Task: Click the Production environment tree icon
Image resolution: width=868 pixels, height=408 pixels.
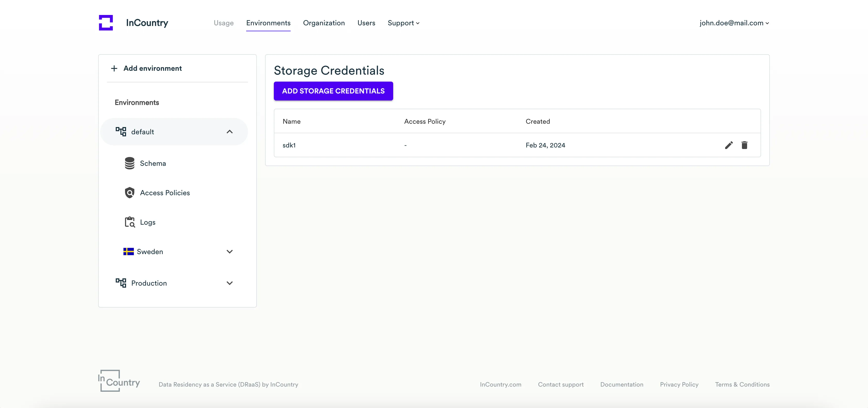Action: coord(121,283)
